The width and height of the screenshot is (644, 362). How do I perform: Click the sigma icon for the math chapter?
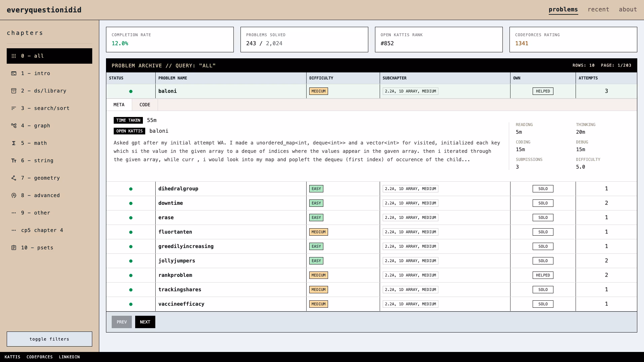click(14, 143)
